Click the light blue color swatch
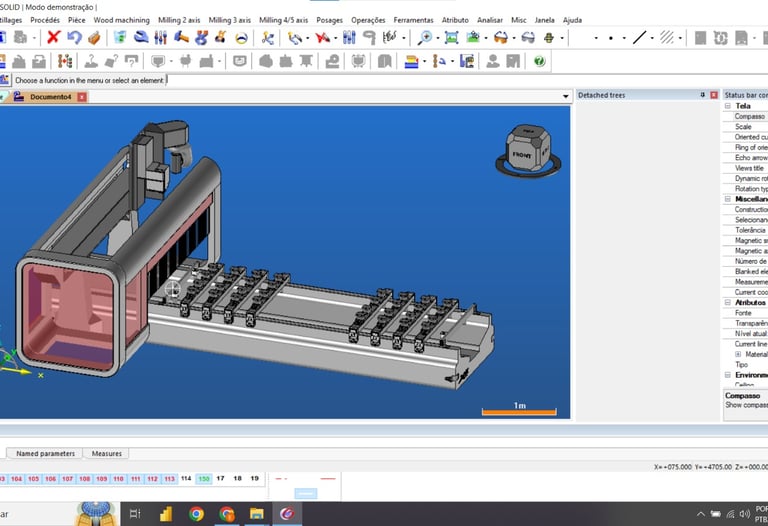768x526 pixels. [x=306, y=493]
